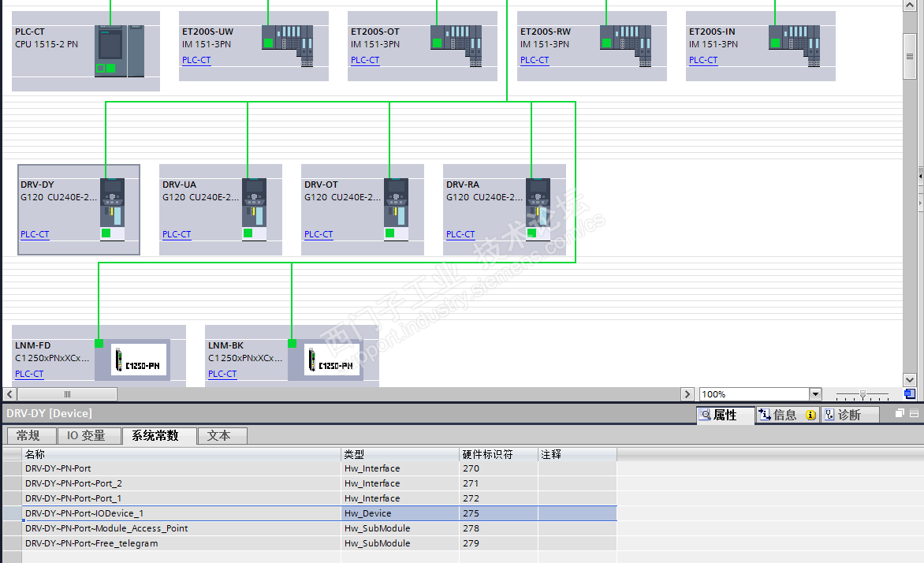This screenshot has height=563, width=924.
Task: Select row DRV-DY~PN-Port~Module_Access_Point
Action: coord(309,528)
